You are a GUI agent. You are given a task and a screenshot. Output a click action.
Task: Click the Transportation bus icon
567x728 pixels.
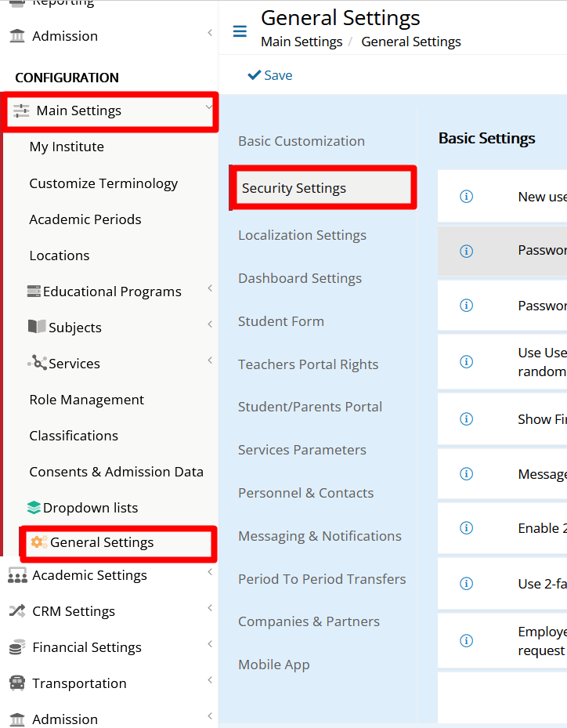click(x=17, y=683)
